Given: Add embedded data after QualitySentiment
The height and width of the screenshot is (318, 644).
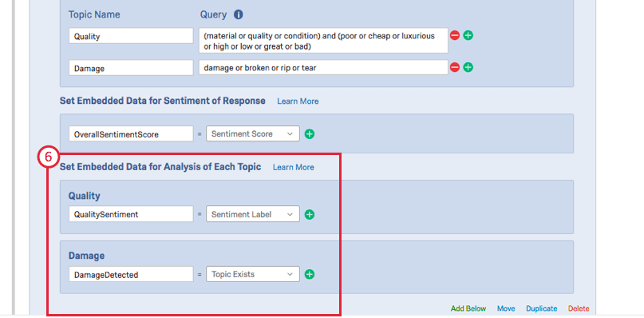Looking at the screenshot, I should point(310,214).
